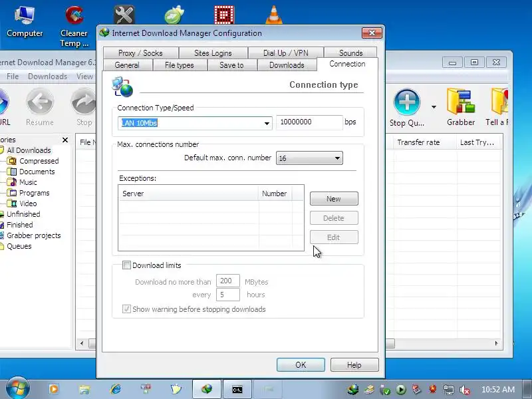532x399 pixels.
Task: Click the Server column header in Exceptions
Action: (189, 194)
